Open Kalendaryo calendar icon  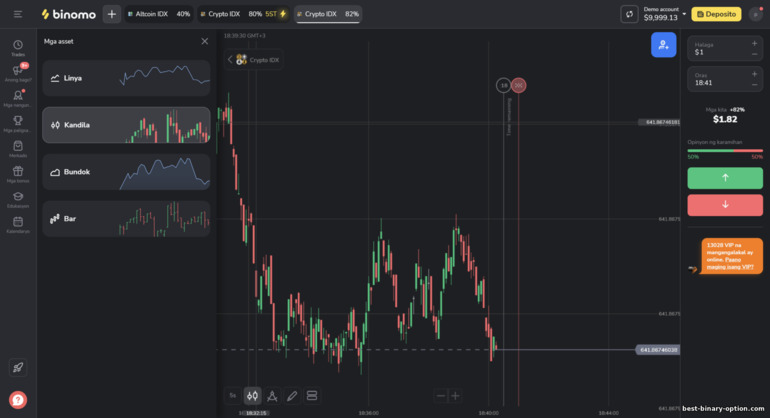point(18,224)
